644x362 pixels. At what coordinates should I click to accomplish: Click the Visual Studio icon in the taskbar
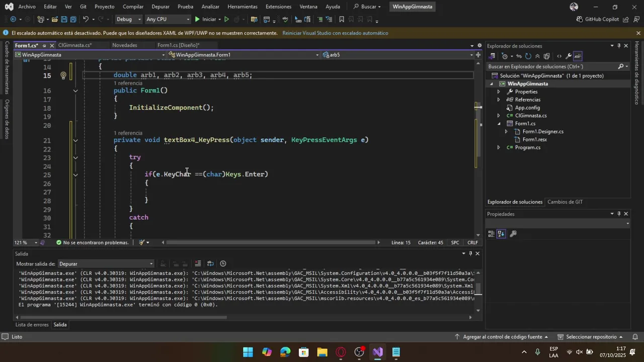pyautogui.click(x=378, y=352)
